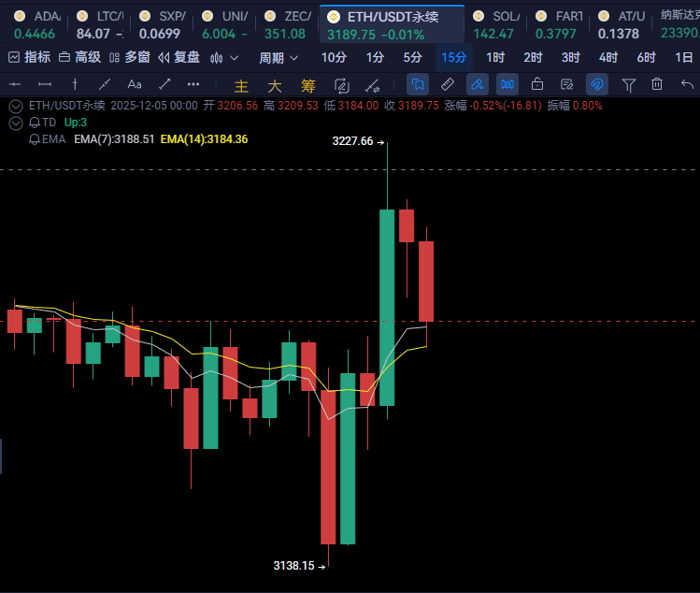Click the EMA indicator alert bell
The image size is (700, 593).
point(35,139)
